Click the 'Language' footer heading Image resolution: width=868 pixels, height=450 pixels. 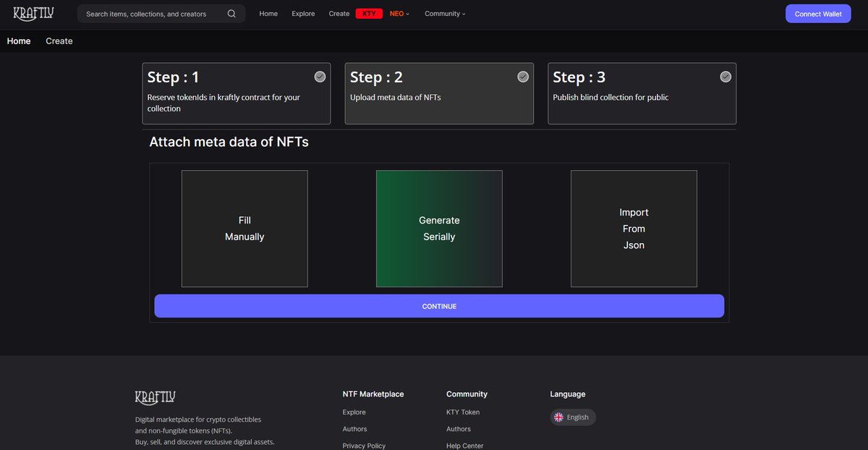(568, 394)
